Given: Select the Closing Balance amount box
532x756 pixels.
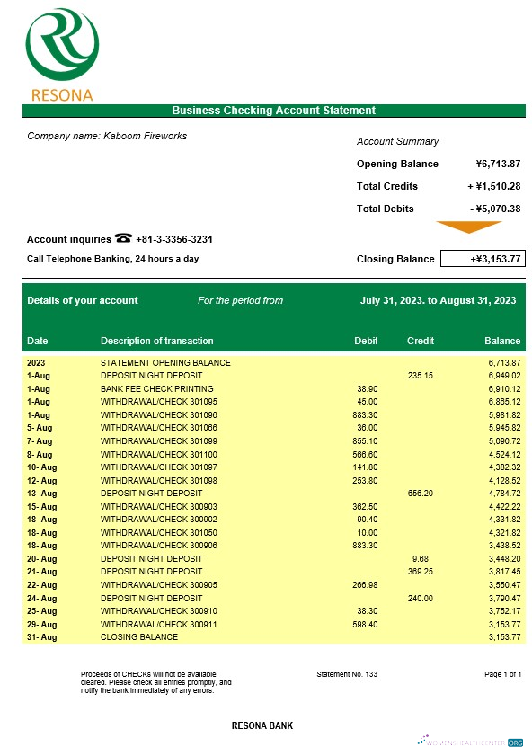Looking at the screenshot, I should (483, 259).
